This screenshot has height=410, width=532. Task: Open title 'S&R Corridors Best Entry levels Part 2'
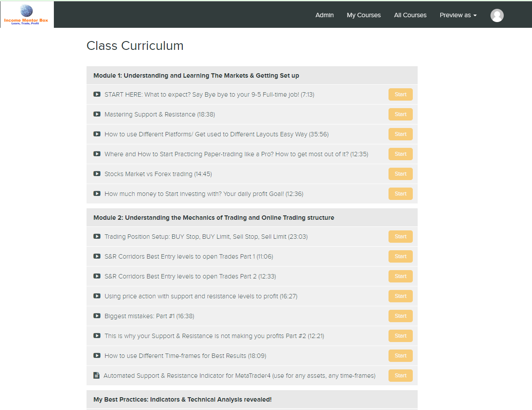(x=190, y=276)
